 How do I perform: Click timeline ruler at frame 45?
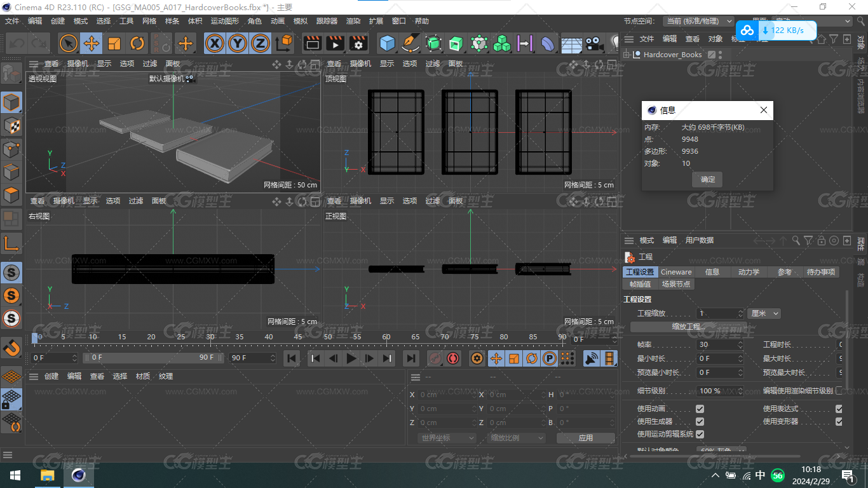[x=298, y=337]
